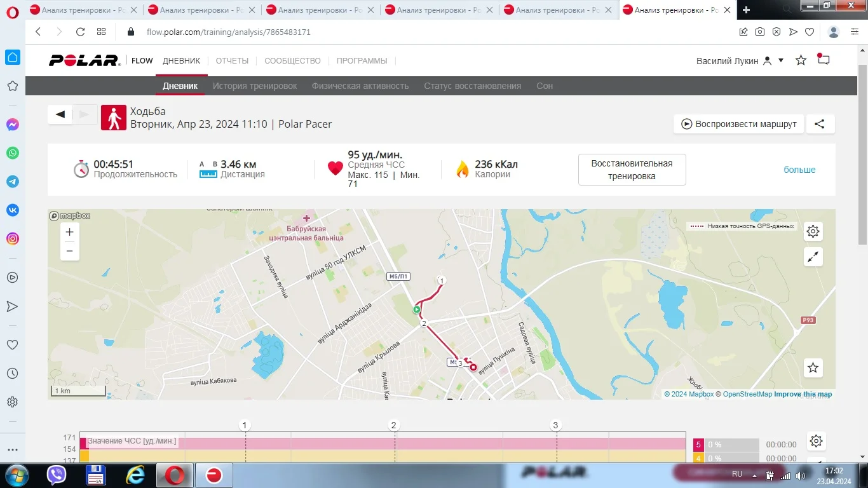The width and height of the screenshot is (868, 488).
Task: Reload the current page
Action: tap(80, 32)
